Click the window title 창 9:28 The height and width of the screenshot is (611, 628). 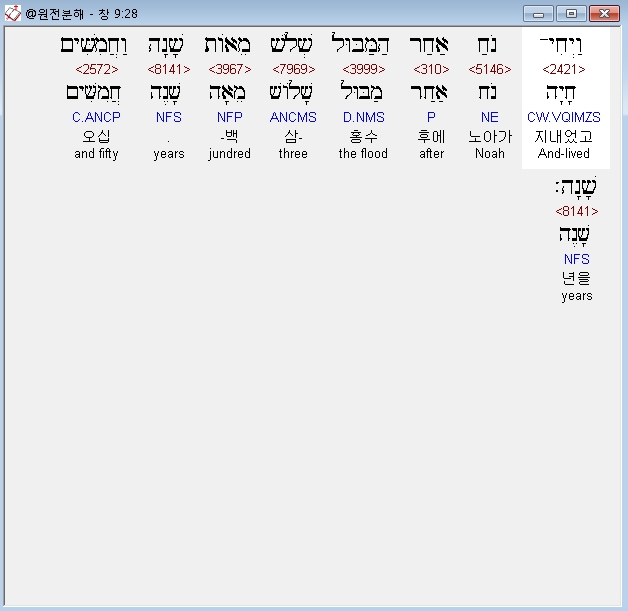119,14
